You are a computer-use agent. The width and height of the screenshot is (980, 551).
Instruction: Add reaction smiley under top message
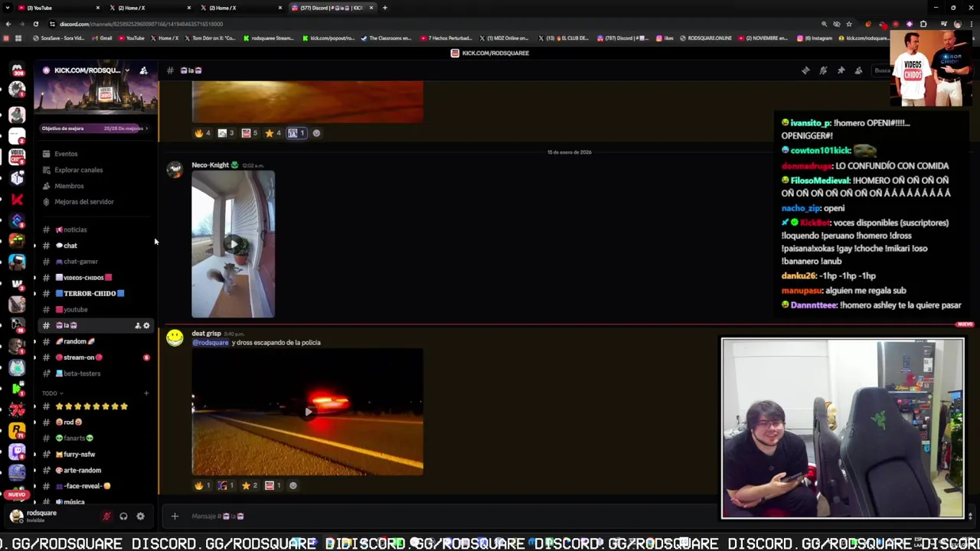coord(316,133)
